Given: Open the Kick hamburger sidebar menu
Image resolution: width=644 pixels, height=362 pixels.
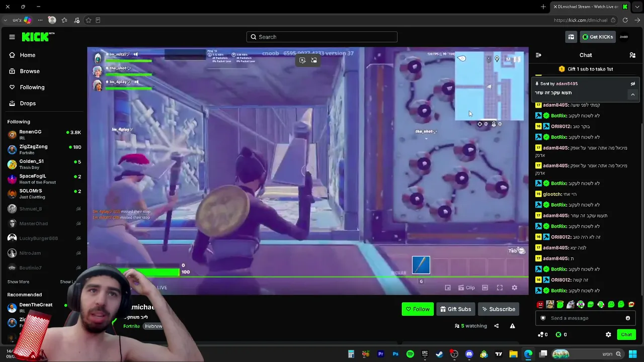Looking at the screenshot, I should point(12,37).
